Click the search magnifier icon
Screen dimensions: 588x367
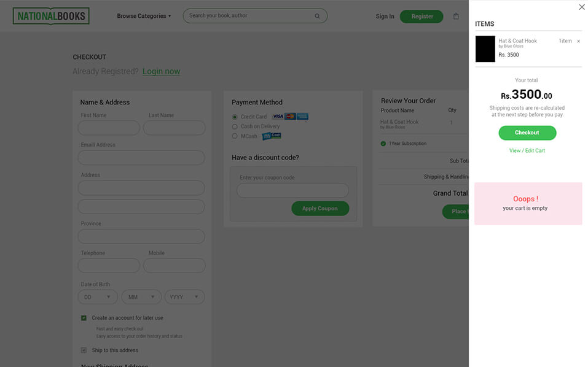(x=317, y=16)
